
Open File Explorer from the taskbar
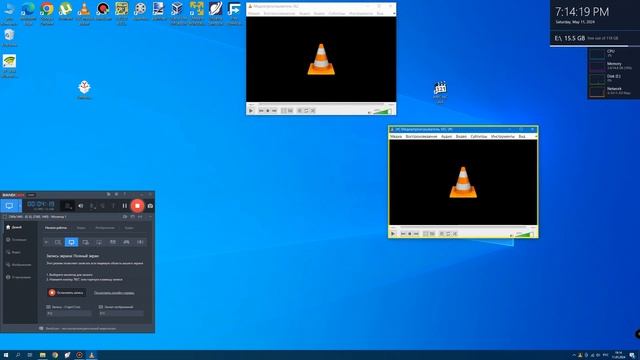(42, 355)
